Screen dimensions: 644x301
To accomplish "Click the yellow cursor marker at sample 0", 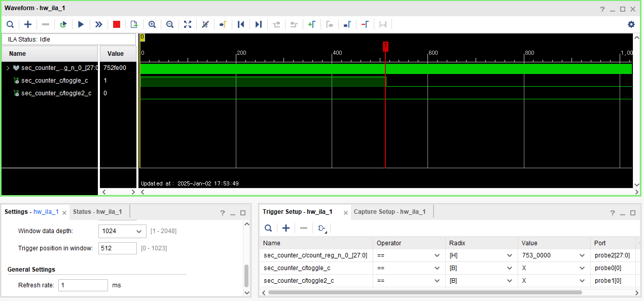I will pos(142,37).
